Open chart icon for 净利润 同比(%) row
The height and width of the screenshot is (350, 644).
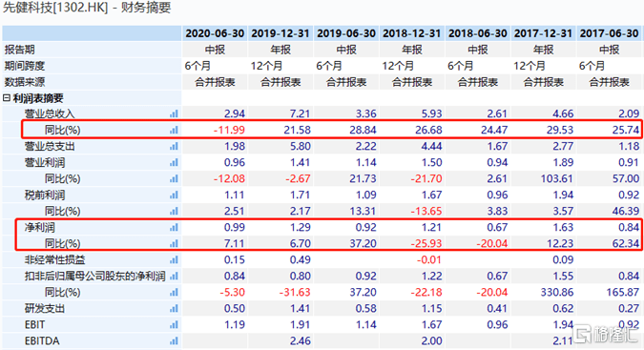175,244
